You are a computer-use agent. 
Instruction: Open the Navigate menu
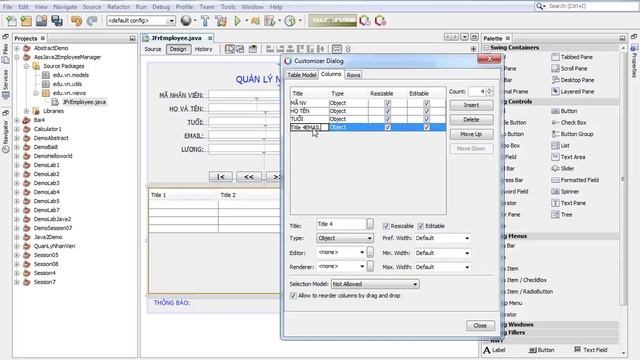(65, 7)
